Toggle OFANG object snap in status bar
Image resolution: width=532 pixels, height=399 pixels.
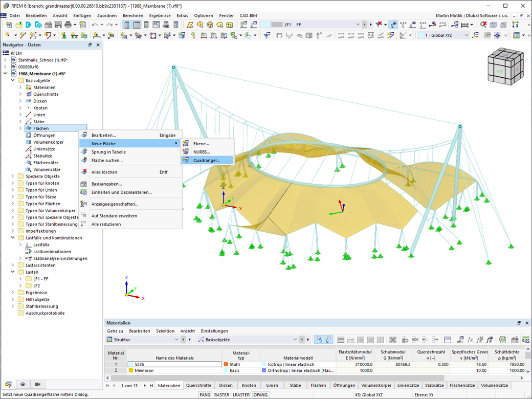point(260,395)
